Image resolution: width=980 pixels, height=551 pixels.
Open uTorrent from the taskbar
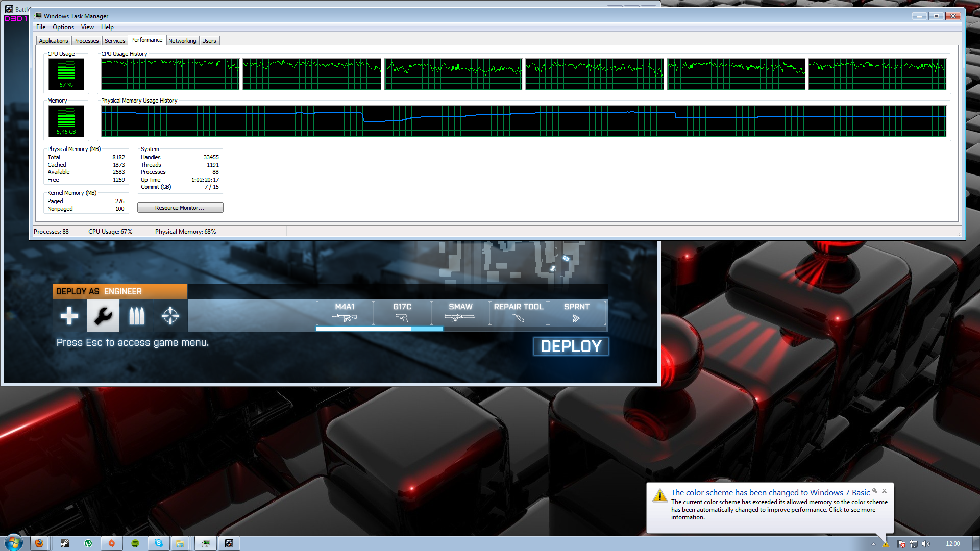tap(88, 543)
